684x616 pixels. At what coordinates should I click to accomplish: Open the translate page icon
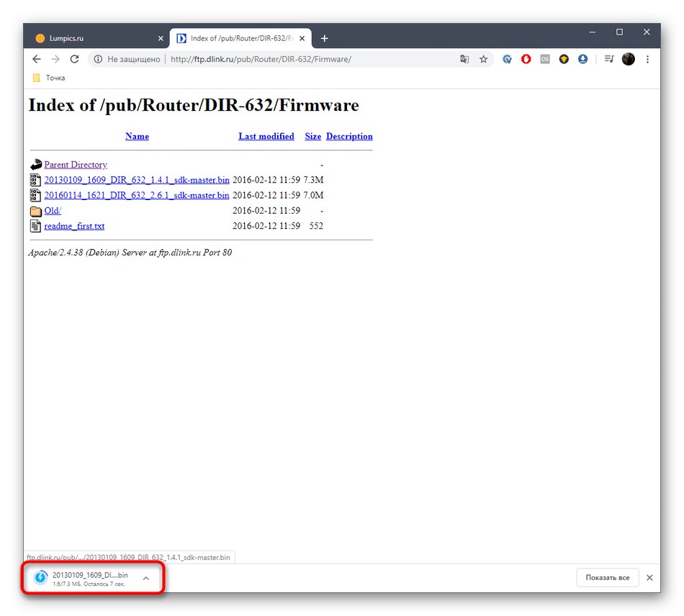coord(464,59)
